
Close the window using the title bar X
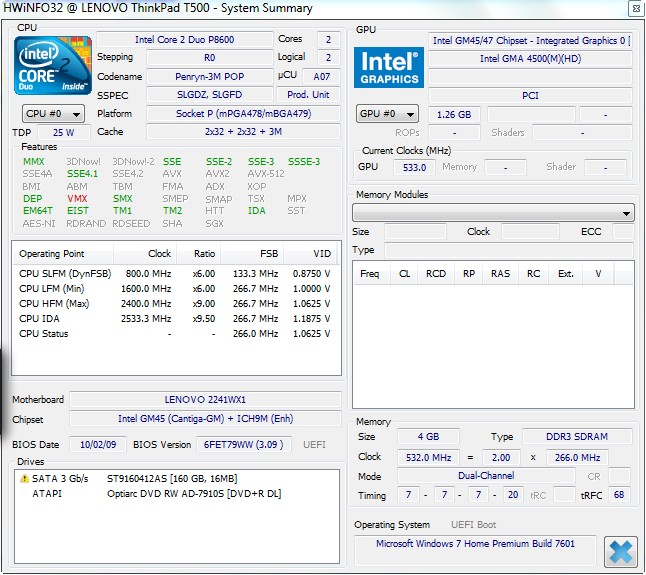tap(636, 9)
